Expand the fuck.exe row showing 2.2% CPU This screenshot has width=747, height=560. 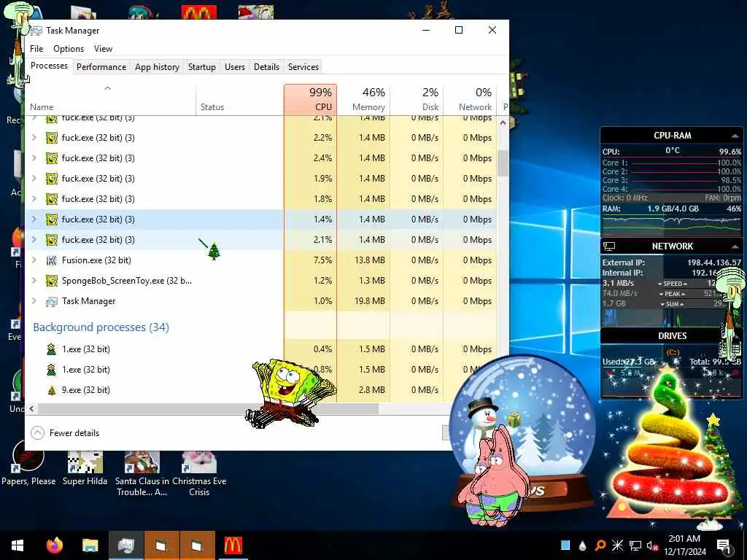pyautogui.click(x=34, y=138)
